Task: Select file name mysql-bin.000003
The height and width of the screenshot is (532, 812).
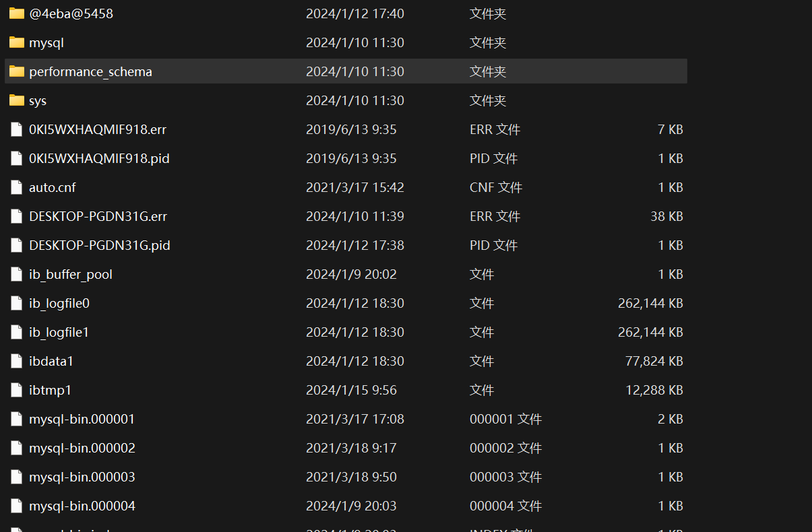Action: click(82, 477)
